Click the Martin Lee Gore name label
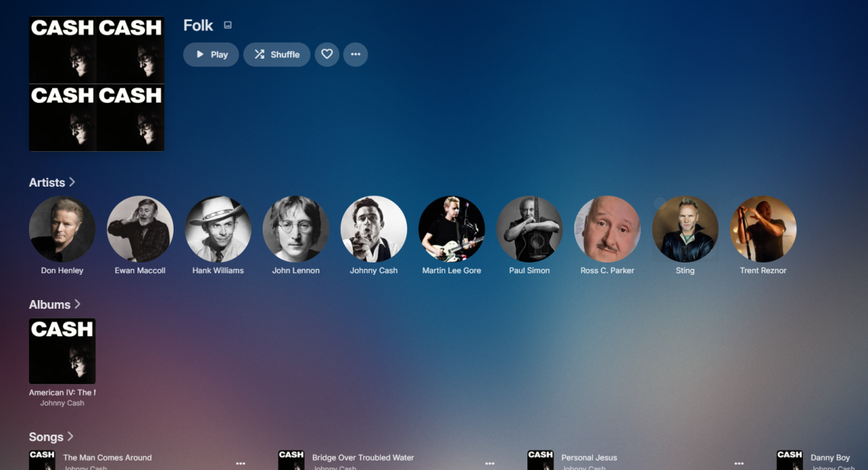The image size is (868, 470). tap(451, 270)
